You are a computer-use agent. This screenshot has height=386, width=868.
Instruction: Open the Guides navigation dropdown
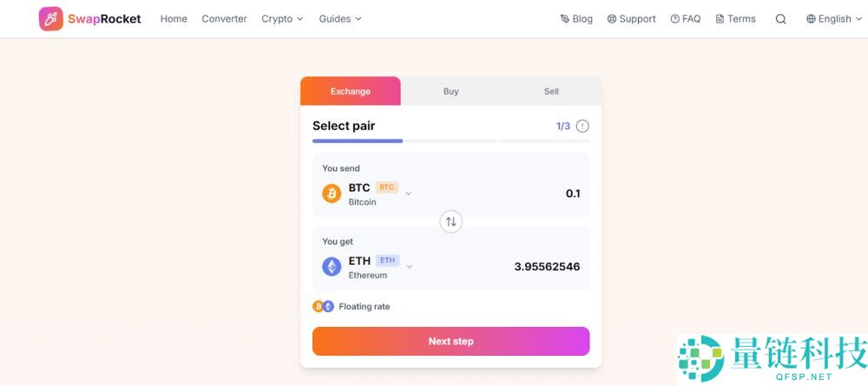pos(339,19)
